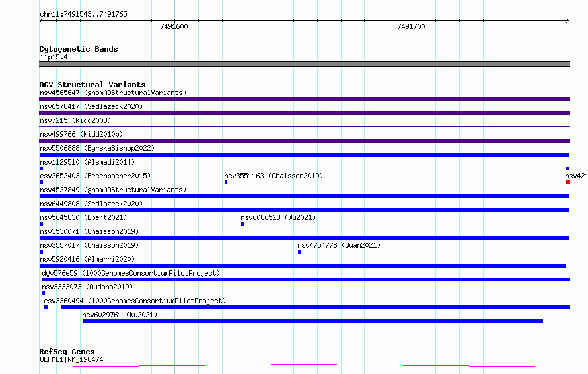
Task: Click the partially visible nsv421 label
Action: 576,176
